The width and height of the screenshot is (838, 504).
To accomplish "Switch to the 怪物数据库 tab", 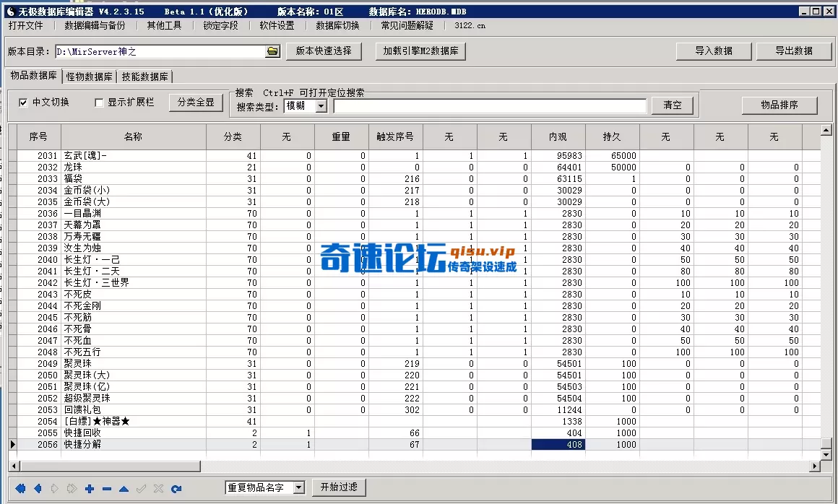I will [90, 77].
